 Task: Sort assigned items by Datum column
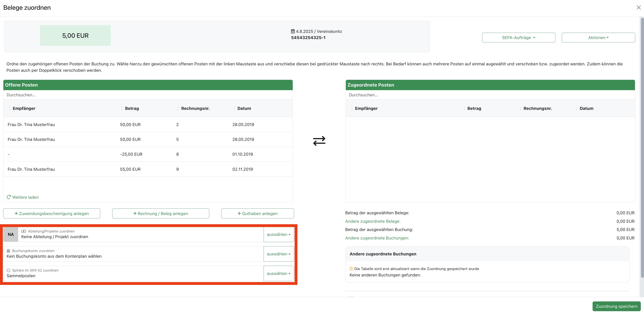pyautogui.click(x=586, y=108)
